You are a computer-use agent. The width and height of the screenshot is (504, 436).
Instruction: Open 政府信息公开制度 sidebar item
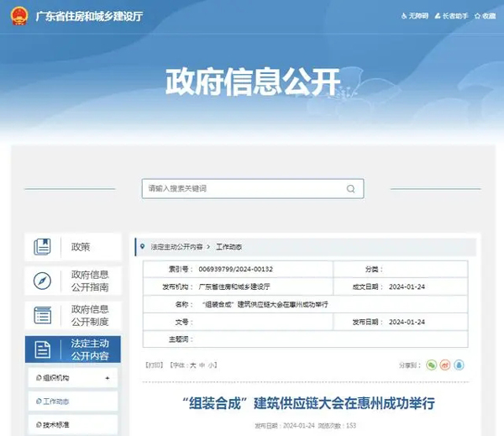[x=73, y=315]
